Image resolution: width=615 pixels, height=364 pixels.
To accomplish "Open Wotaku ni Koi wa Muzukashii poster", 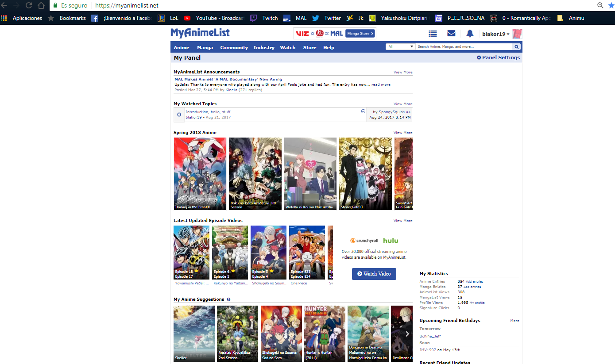I will click(x=310, y=173).
